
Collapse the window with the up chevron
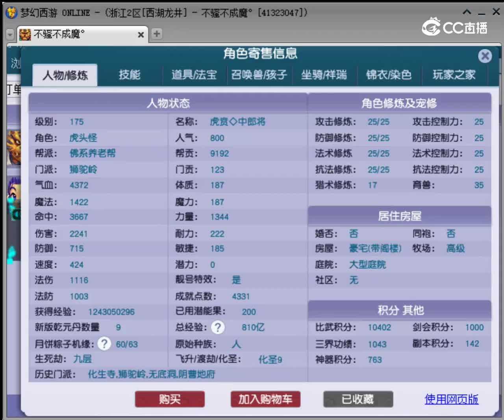[x=467, y=12]
